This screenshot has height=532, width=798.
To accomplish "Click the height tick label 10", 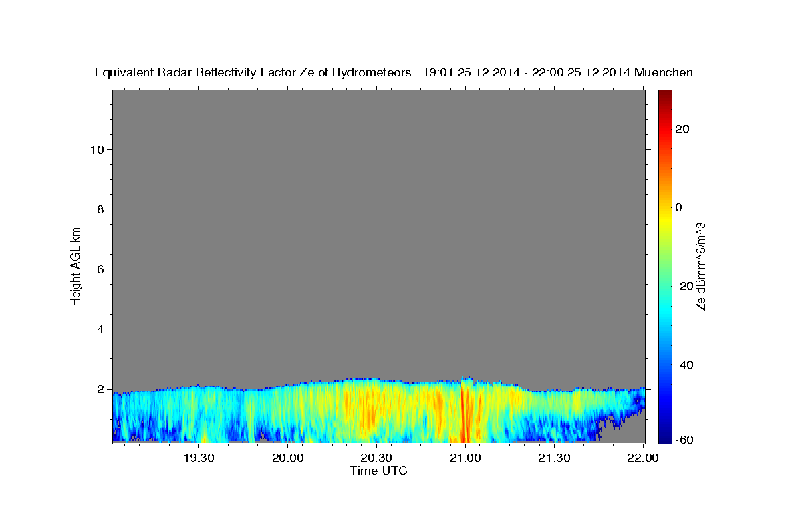I will coord(96,149).
